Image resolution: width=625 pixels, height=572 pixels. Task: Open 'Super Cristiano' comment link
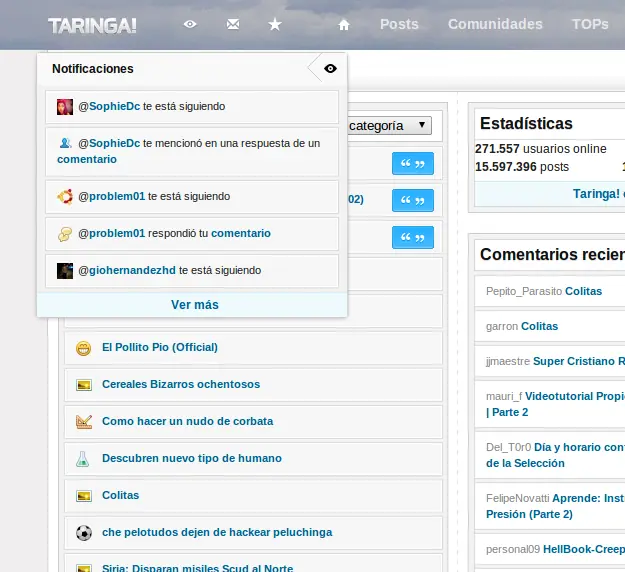[579, 362]
